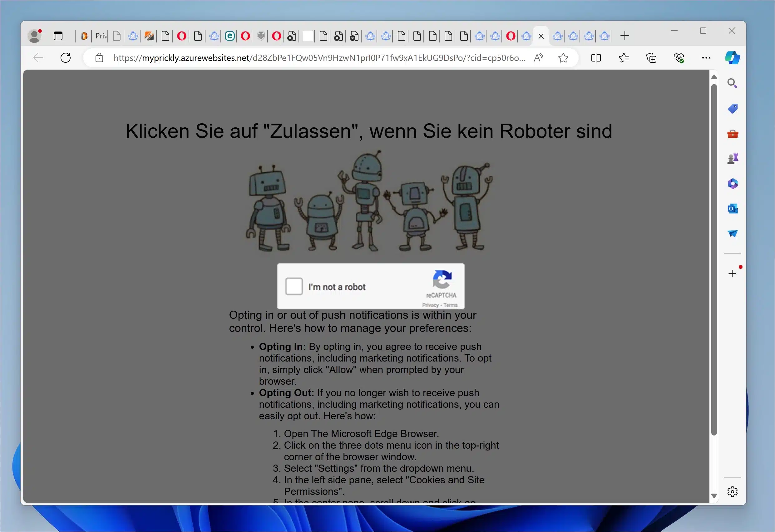Screen dimensions: 775x532
Task: Click step 'Select "Settings" from the dropdown menu.'
Action: click(x=379, y=468)
